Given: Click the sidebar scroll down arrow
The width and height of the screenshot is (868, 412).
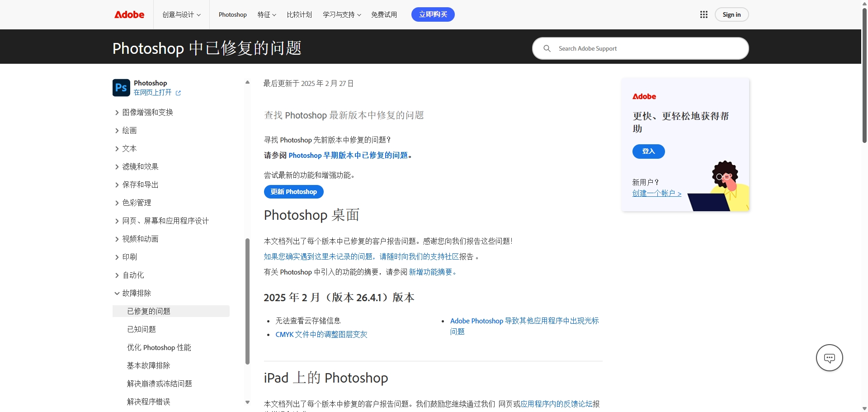Looking at the screenshot, I should [x=247, y=402].
